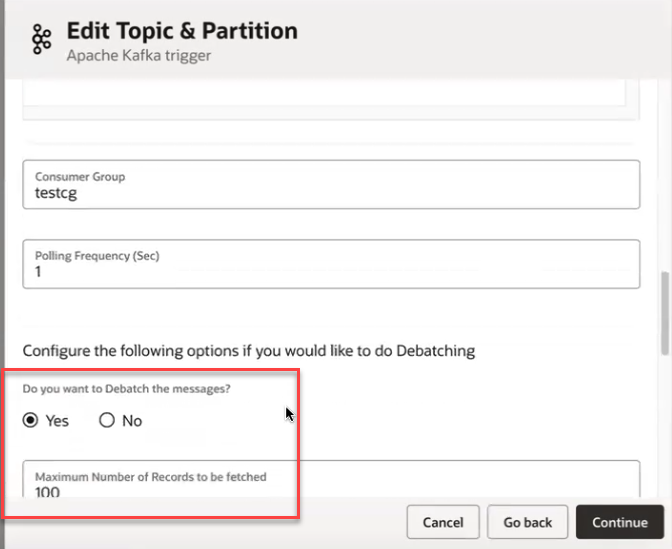Click the Consumer Group field label
This screenshot has height=549, width=672.
pos(80,177)
